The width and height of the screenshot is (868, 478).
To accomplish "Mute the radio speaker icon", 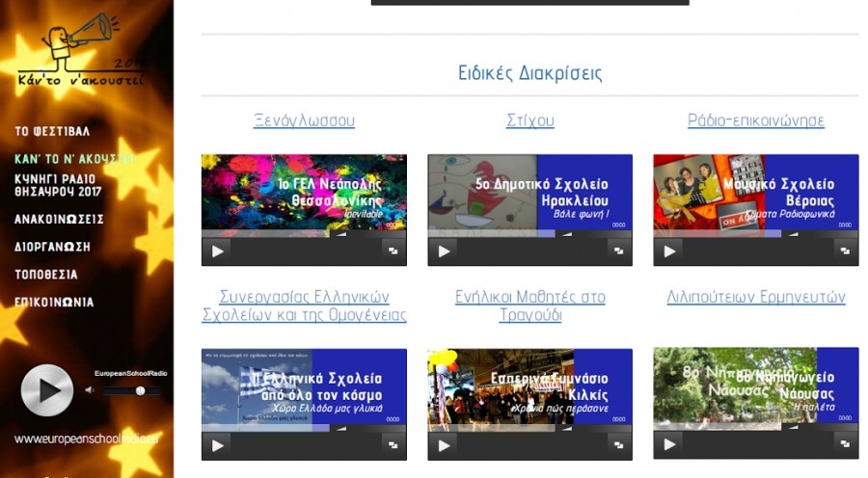I will 90,390.
